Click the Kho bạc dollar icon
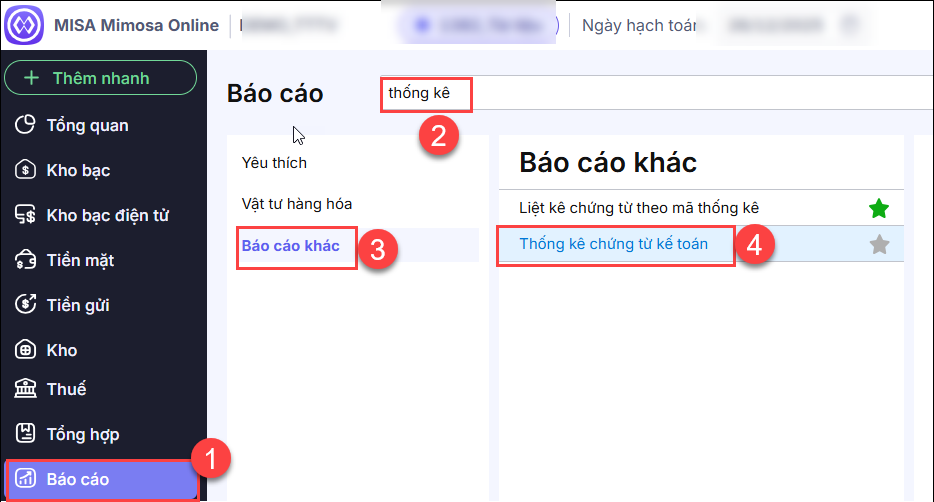 pos(25,170)
